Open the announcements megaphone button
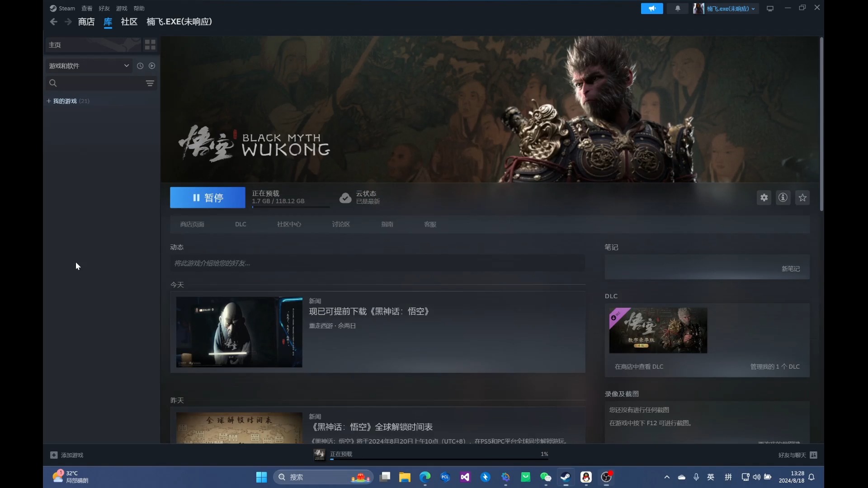Image resolution: width=868 pixels, height=488 pixels. tap(652, 9)
